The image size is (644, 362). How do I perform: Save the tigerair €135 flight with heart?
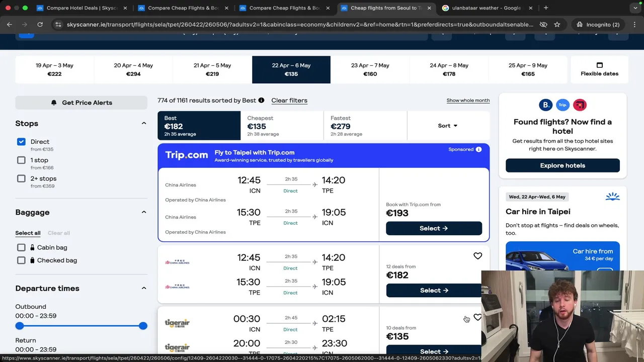[x=477, y=317]
